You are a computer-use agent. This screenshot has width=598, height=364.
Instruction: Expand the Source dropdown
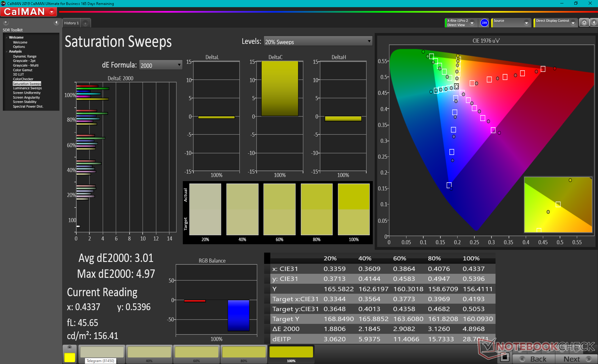(x=526, y=23)
